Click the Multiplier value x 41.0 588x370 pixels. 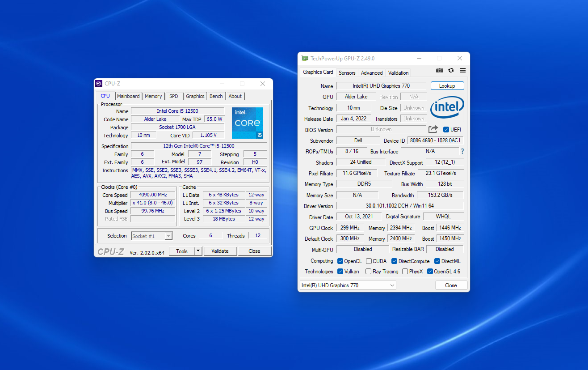pos(153,203)
